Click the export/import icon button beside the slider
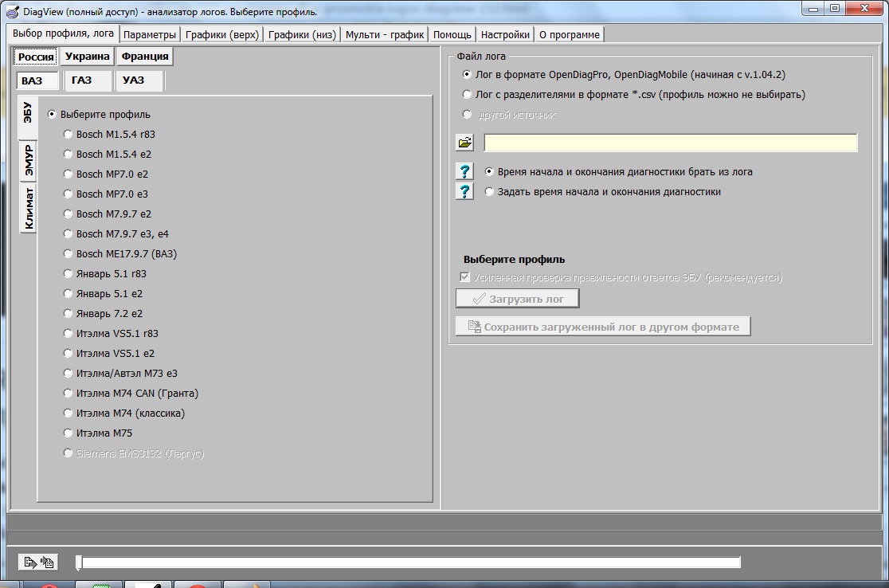889x588 pixels. [x=38, y=562]
